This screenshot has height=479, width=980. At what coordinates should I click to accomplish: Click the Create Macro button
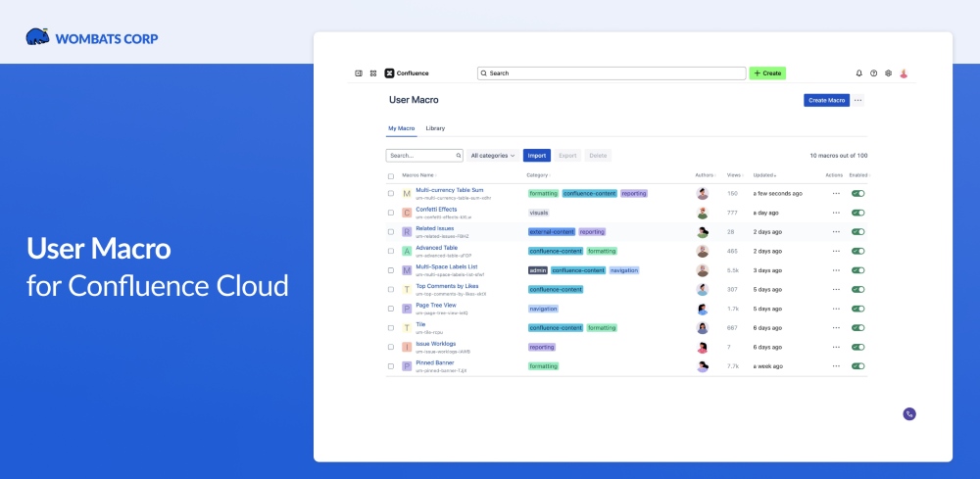tap(826, 100)
